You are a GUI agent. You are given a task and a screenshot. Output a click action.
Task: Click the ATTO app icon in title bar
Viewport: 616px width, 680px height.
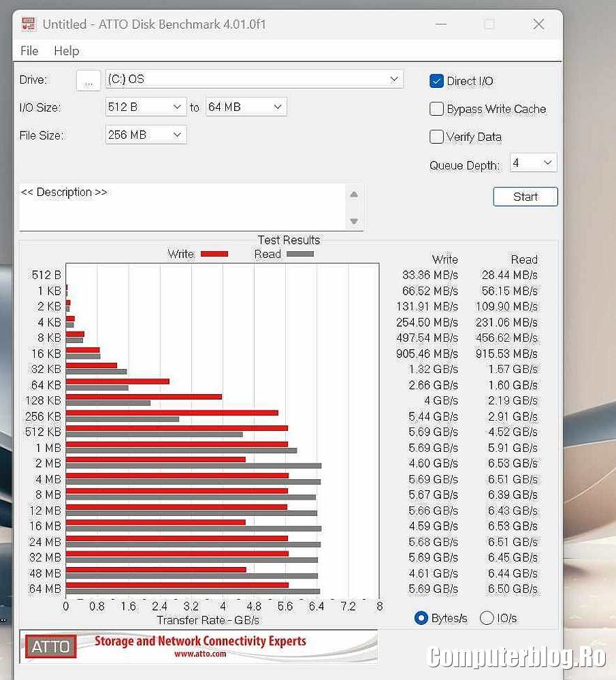pyautogui.click(x=29, y=25)
